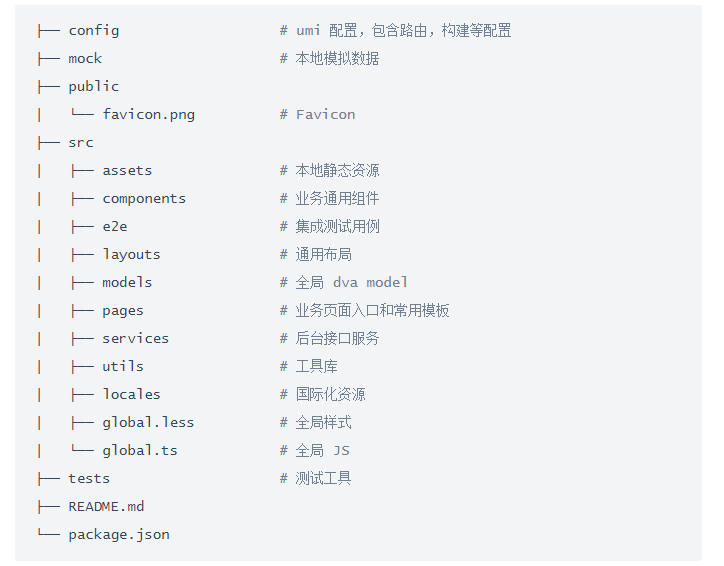Select the global.ts file entry
This screenshot has height=566, width=724.
coord(140,451)
